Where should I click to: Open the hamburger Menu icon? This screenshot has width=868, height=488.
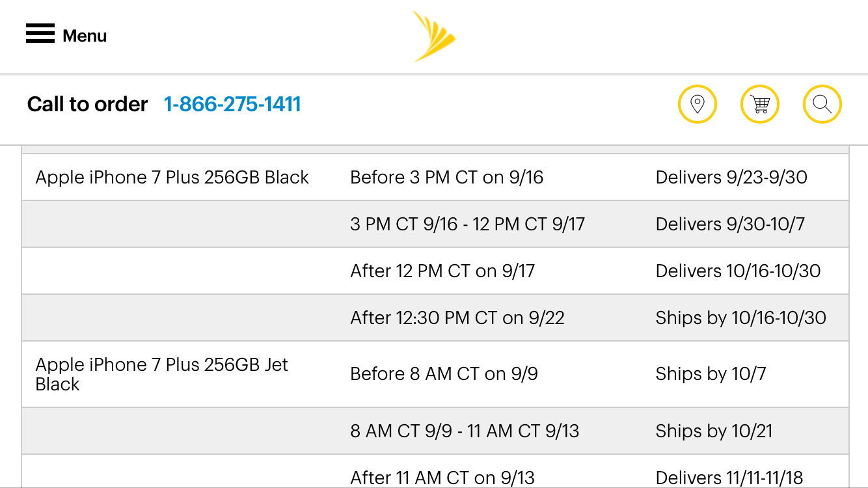click(40, 34)
